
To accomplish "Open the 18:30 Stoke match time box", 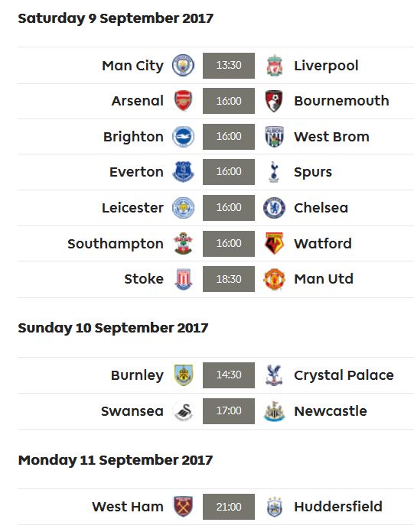I will tap(229, 279).
